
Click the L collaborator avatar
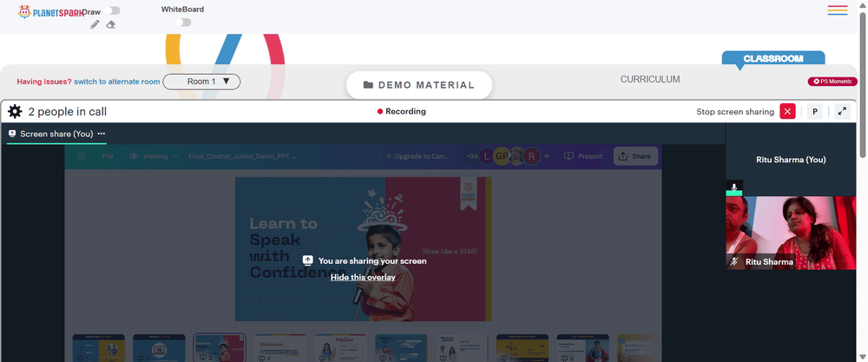point(487,156)
